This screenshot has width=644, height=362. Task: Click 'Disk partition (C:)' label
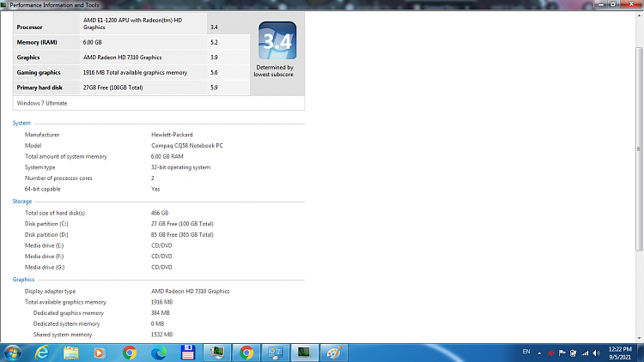(46, 224)
